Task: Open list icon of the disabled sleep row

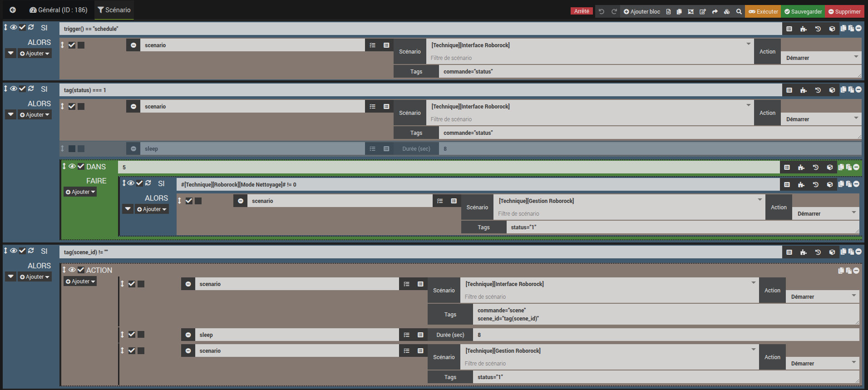Action: point(372,148)
